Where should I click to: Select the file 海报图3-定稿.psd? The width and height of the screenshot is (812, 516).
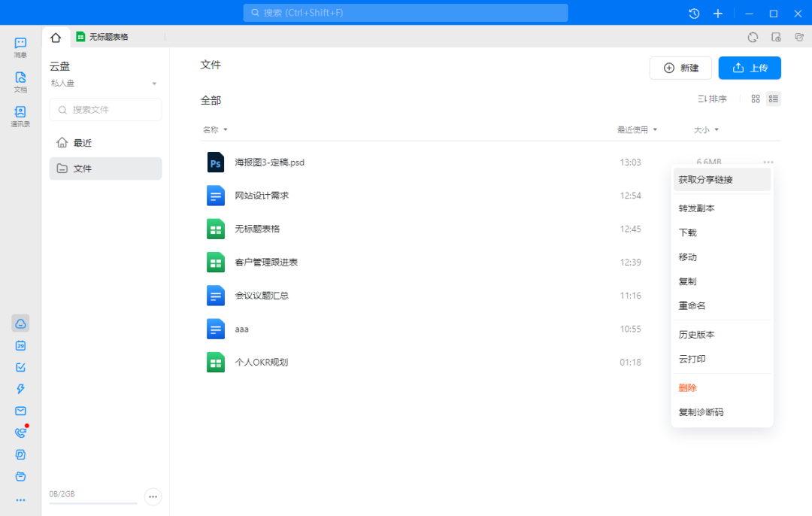click(269, 162)
